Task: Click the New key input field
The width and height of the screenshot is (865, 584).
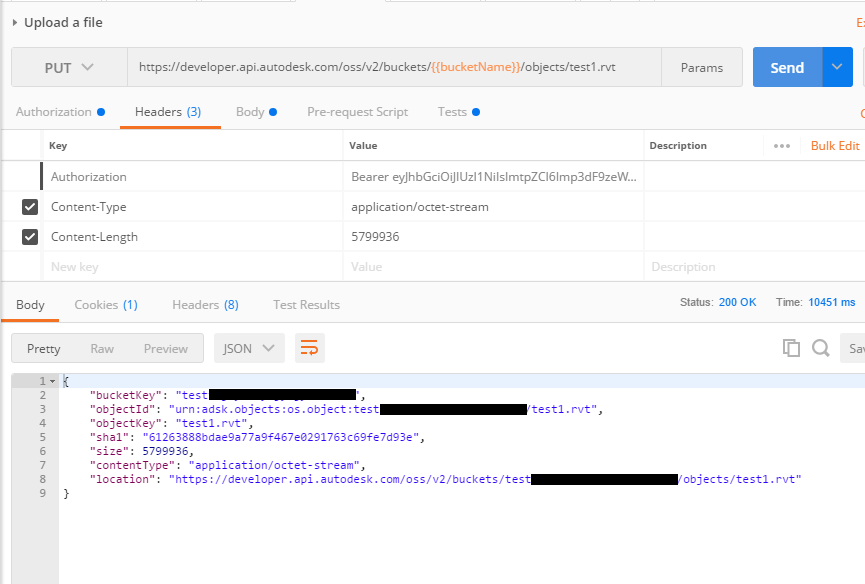Action: (x=193, y=267)
